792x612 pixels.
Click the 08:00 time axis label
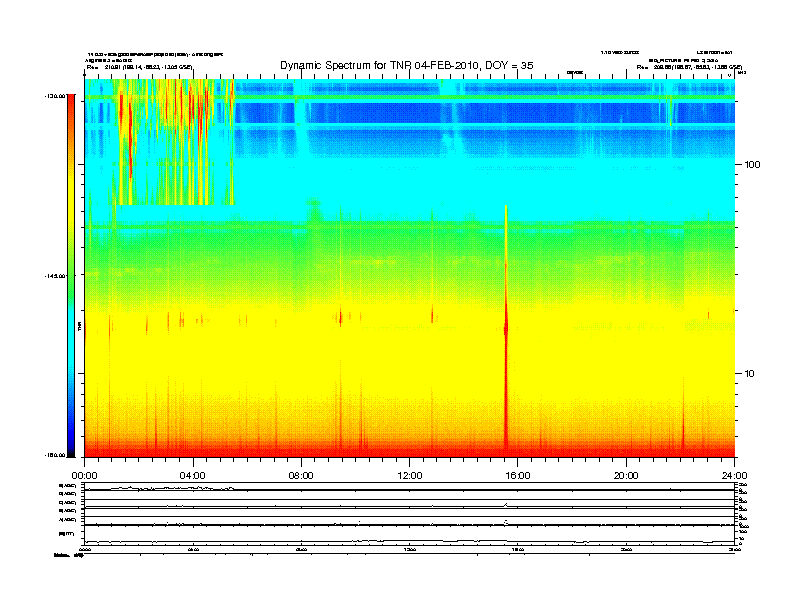301,476
